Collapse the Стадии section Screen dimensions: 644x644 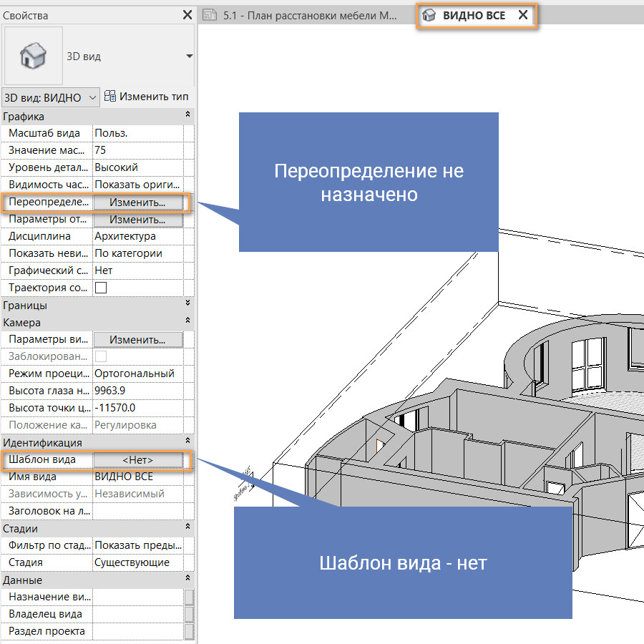pyautogui.click(x=187, y=526)
